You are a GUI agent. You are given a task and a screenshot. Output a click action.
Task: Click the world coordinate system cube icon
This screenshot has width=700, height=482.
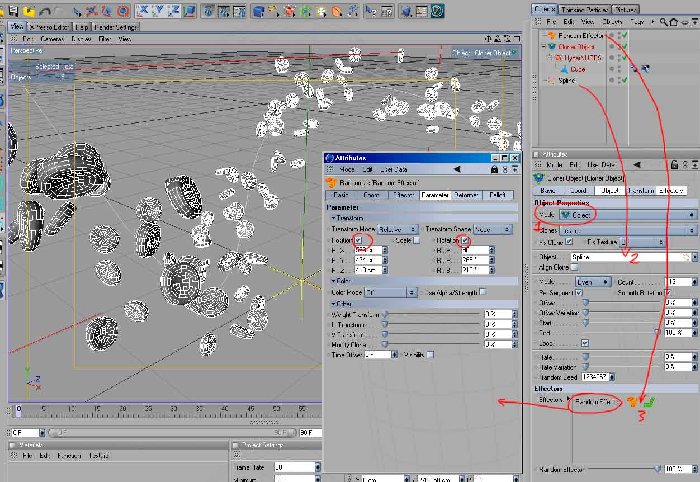(x=189, y=10)
